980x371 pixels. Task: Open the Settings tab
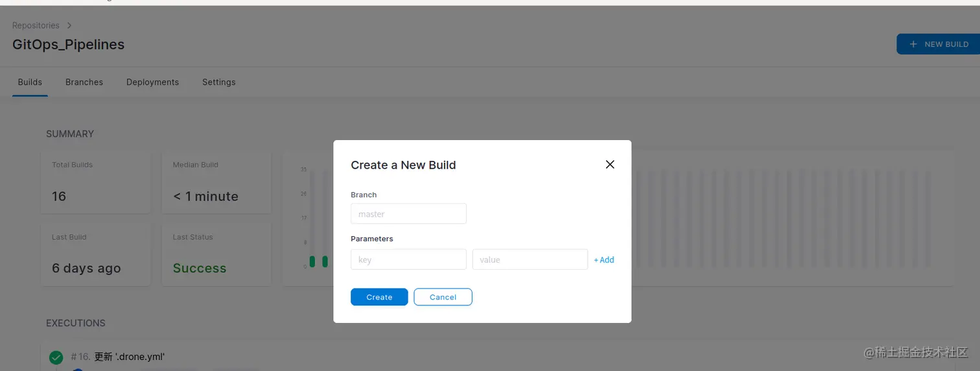(x=219, y=82)
